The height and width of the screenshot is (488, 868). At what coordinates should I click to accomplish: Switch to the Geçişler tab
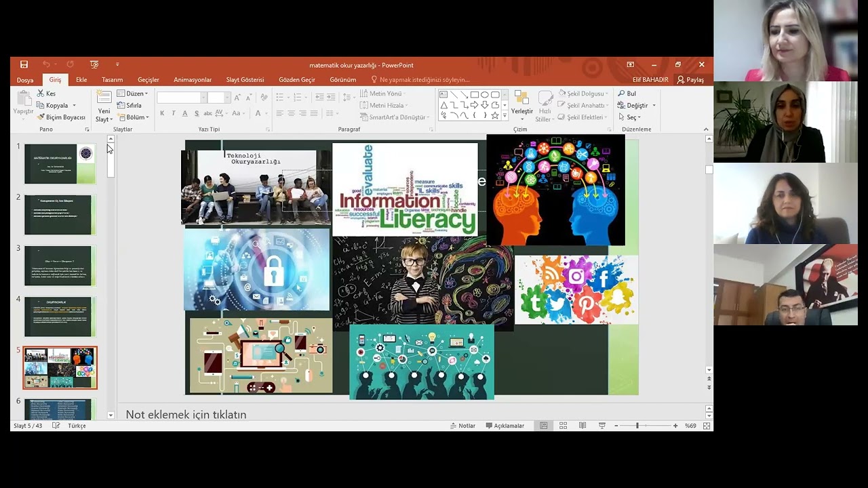pos(149,80)
